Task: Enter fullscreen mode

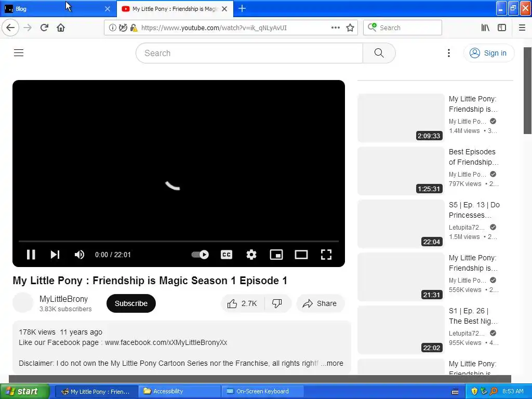Action: pos(326,255)
